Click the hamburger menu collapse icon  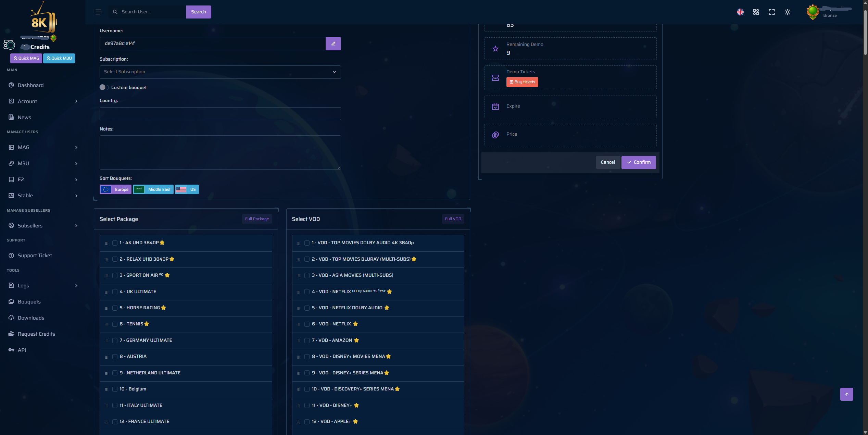[99, 12]
